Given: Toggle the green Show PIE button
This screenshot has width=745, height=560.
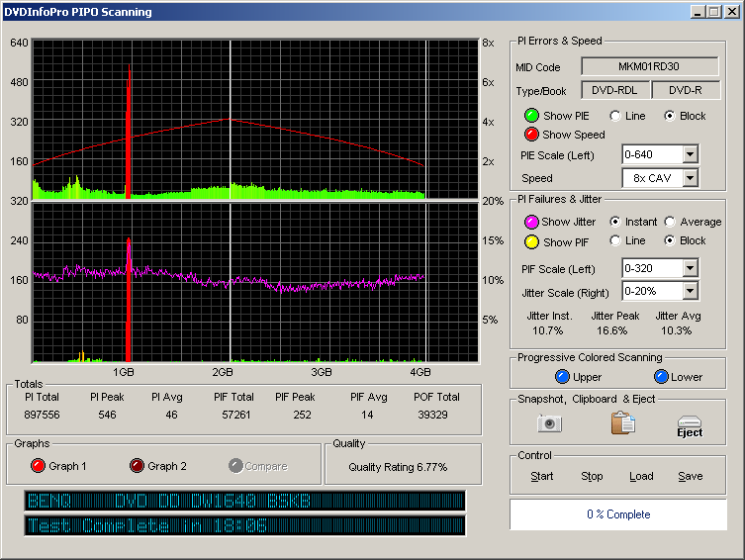Looking at the screenshot, I should pyautogui.click(x=531, y=116).
